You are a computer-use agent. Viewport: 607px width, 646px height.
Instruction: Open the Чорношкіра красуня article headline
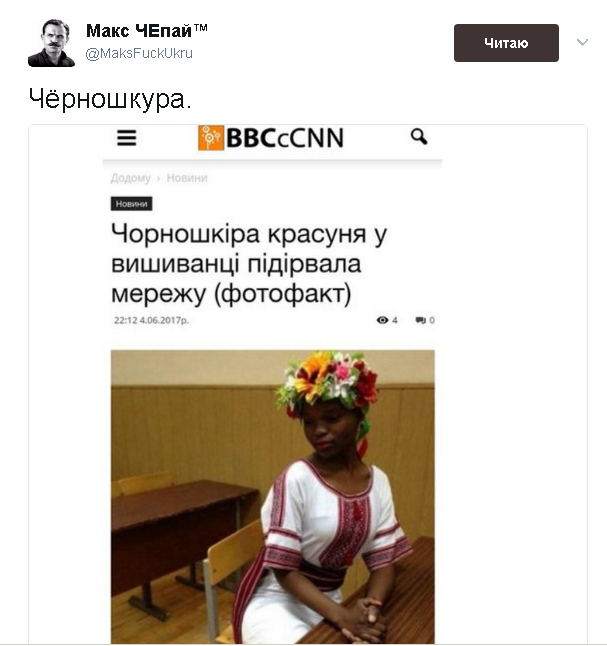point(249,264)
